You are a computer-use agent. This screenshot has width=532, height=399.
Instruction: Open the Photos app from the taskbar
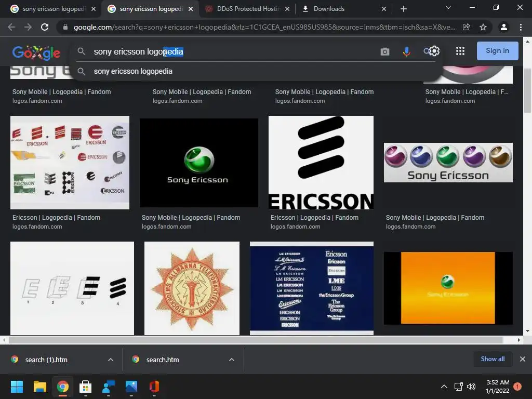pos(131,387)
